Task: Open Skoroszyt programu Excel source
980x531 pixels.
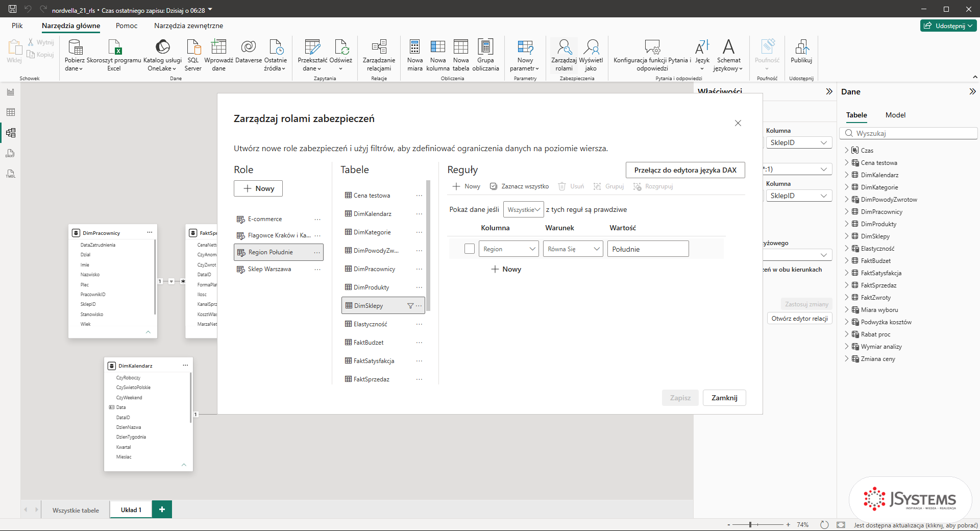Action: tap(114, 55)
